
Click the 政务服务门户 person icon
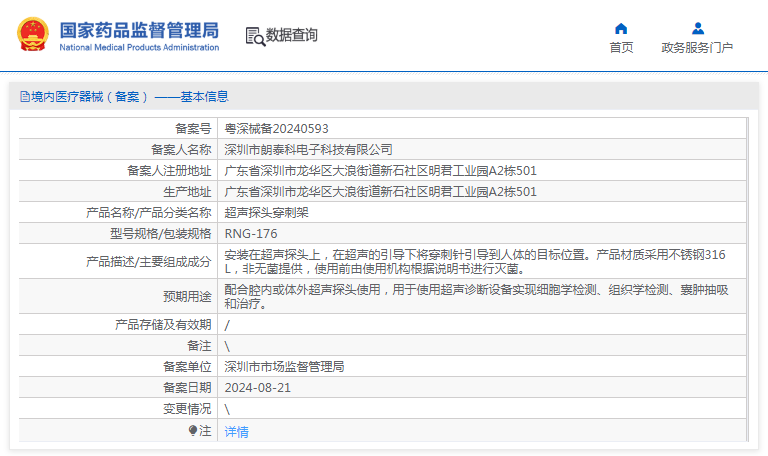(x=698, y=28)
